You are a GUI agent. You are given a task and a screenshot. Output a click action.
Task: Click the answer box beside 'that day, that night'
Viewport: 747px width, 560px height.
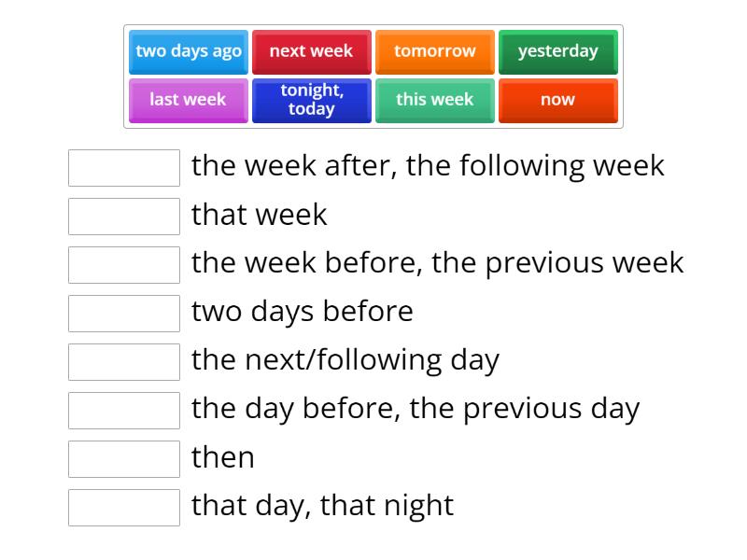tap(124, 508)
